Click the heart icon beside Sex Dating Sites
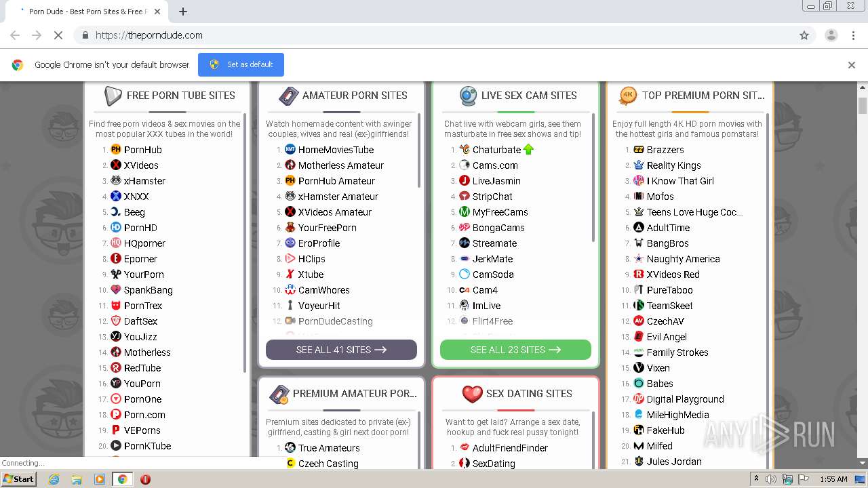The image size is (868, 488). 472,394
